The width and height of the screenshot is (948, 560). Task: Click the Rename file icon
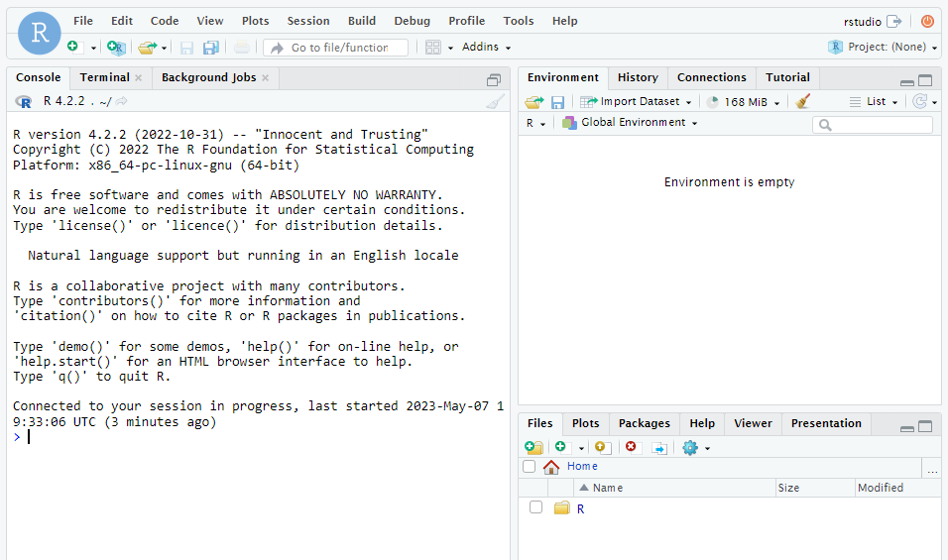(659, 448)
